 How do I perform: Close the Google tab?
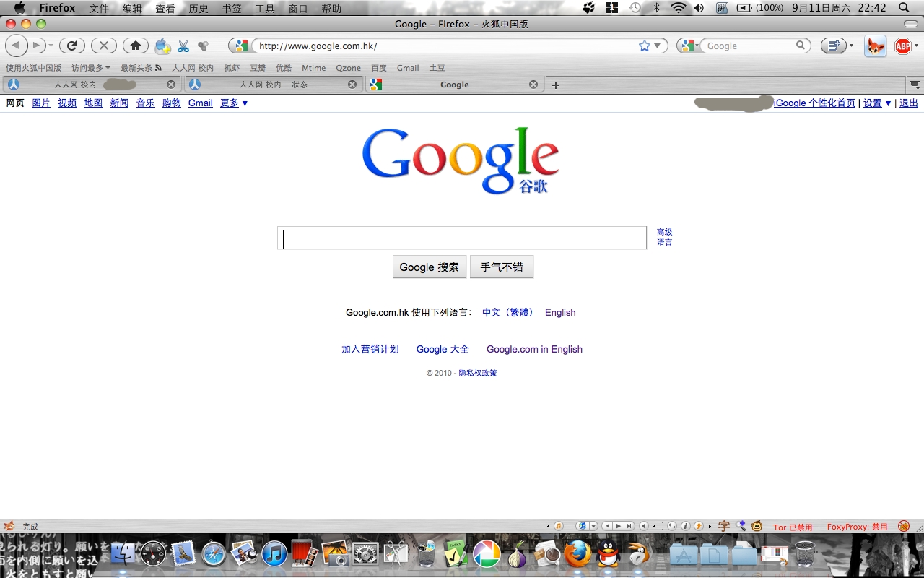click(x=533, y=85)
